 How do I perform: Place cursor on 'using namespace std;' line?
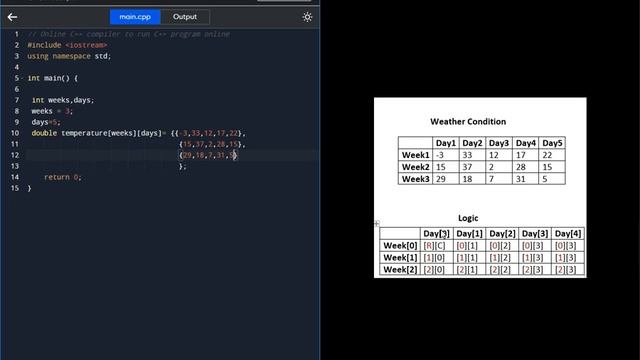[x=69, y=56]
